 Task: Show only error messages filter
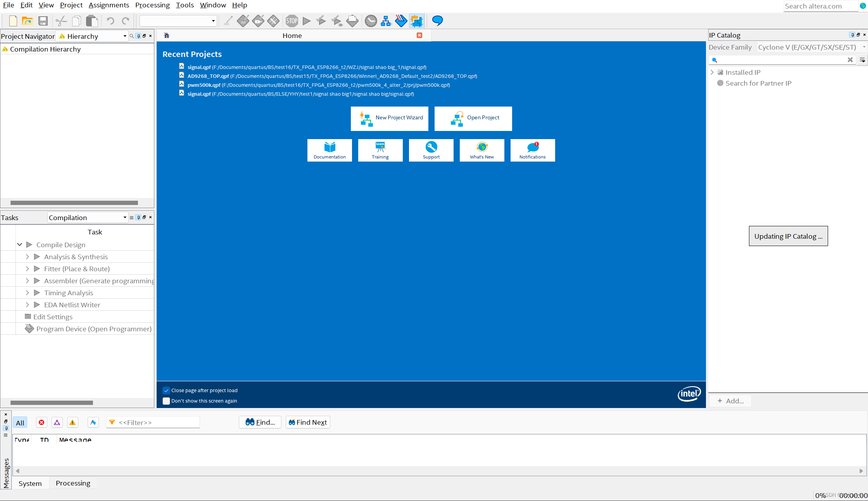point(41,422)
